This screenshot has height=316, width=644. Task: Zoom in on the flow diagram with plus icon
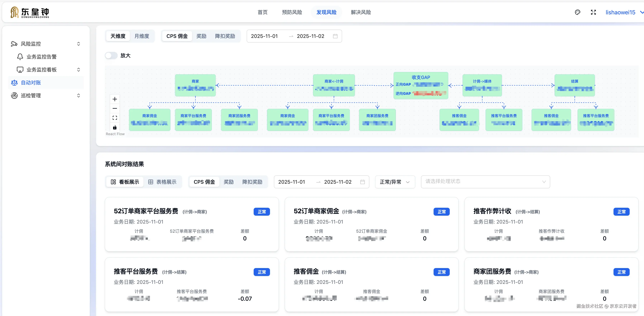115,99
